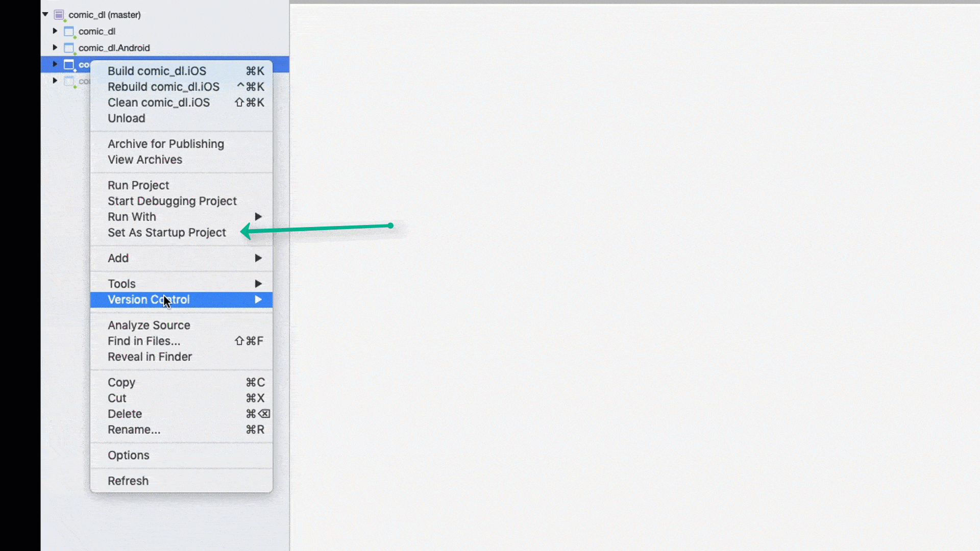
Task: Click Rename... in the context menu
Action: pos(134,430)
